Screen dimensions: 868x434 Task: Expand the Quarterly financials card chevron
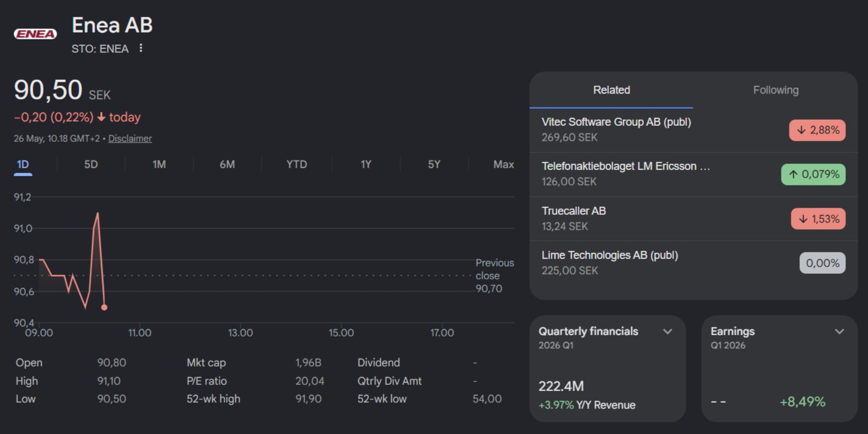[x=668, y=331]
